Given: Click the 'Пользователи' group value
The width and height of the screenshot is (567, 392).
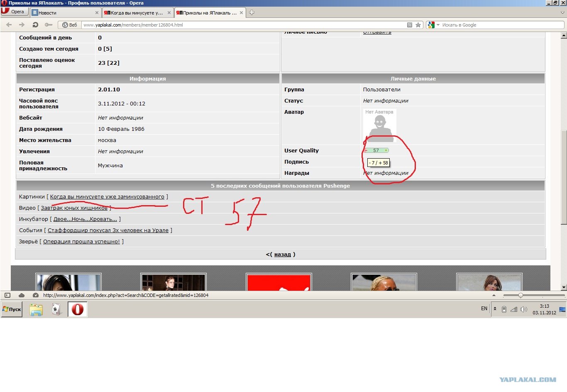Looking at the screenshot, I should coord(382,90).
